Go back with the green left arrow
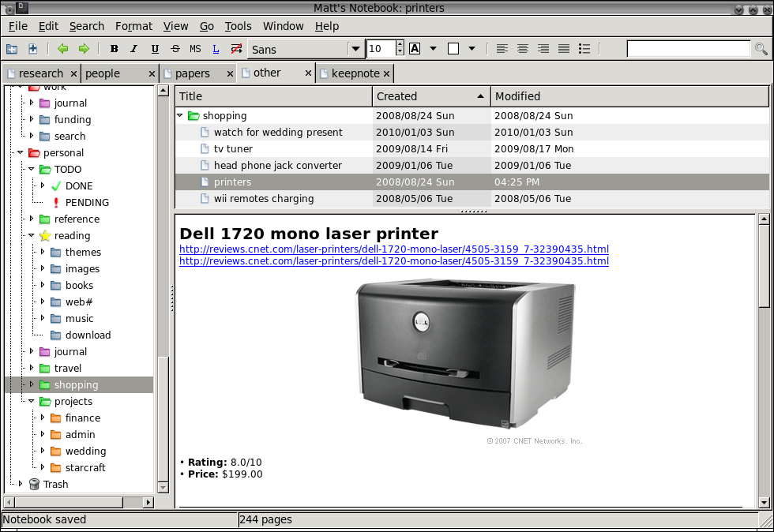 point(63,49)
